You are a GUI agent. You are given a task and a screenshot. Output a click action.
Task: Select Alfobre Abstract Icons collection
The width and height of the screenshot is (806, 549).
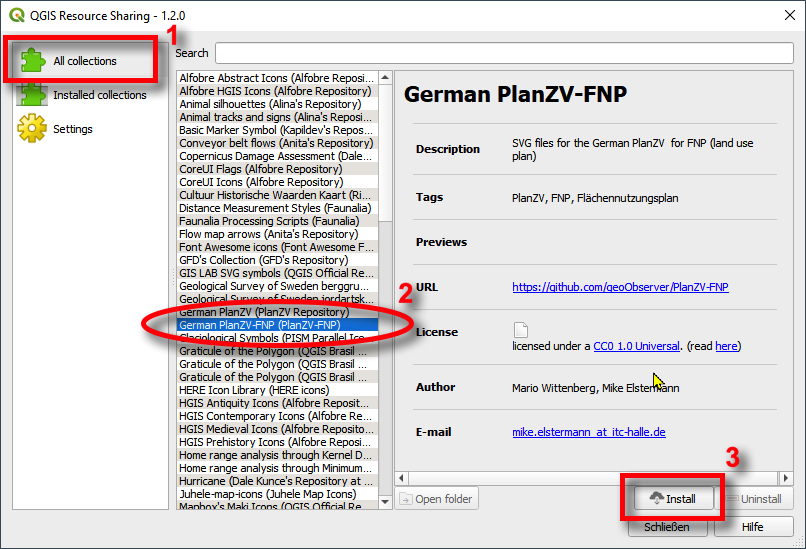278,78
